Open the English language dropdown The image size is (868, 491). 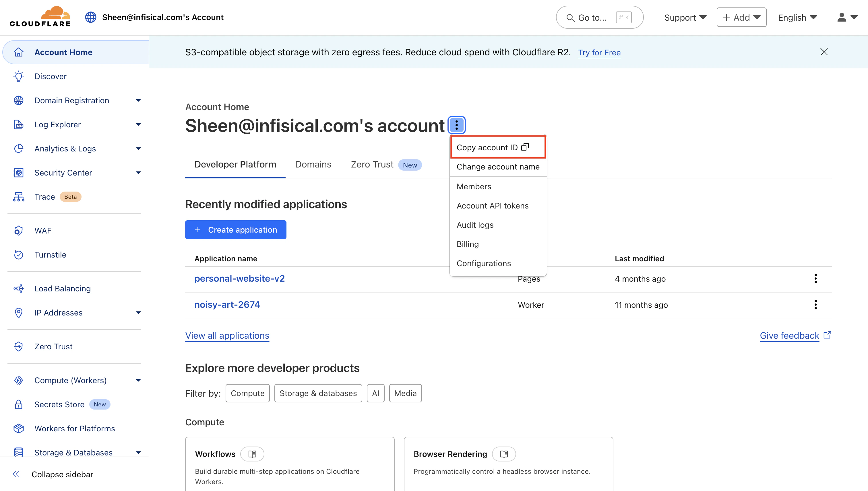pyautogui.click(x=797, y=17)
